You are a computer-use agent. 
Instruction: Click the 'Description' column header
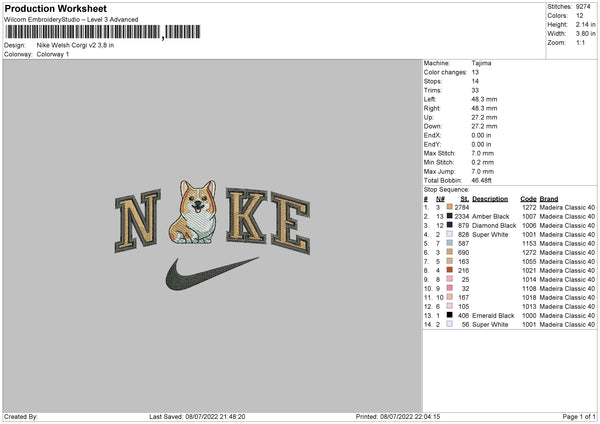pos(490,199)
